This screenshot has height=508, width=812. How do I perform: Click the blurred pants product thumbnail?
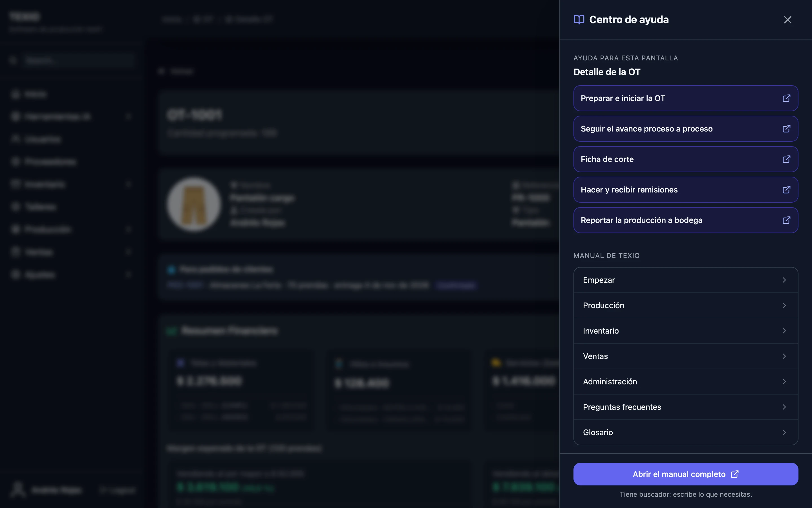[194, 204]
